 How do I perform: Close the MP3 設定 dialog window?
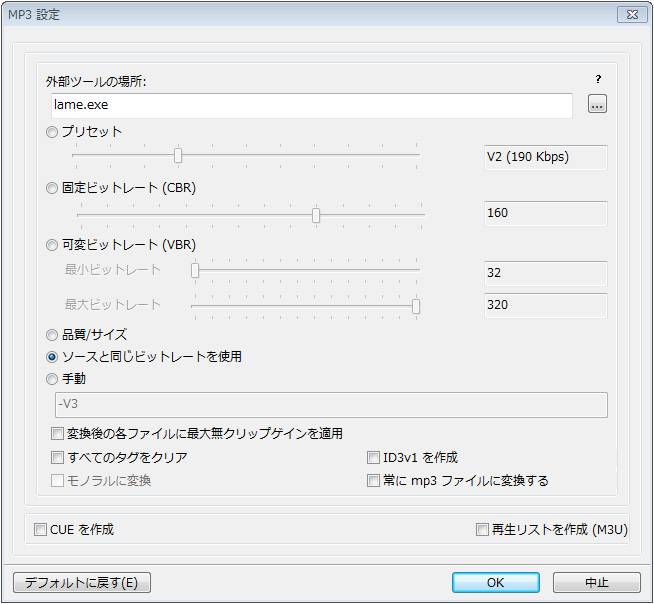tap(632, 15)
